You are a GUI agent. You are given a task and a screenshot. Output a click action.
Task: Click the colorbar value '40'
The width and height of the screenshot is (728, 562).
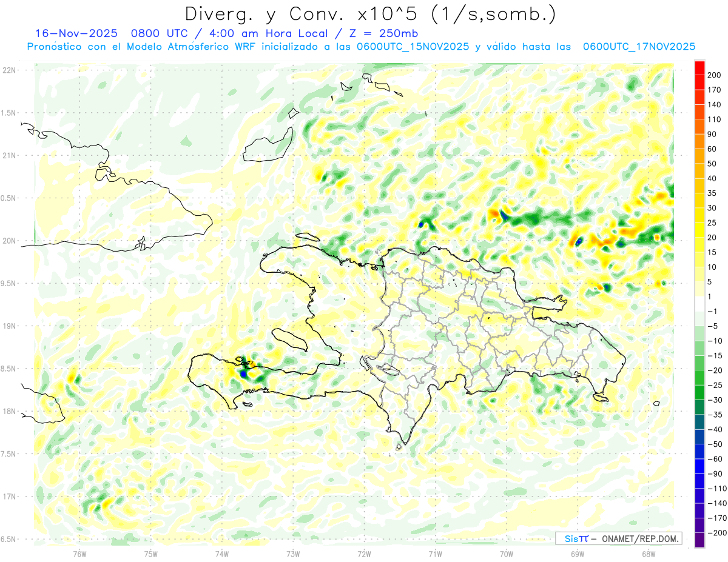click(712, 179)
